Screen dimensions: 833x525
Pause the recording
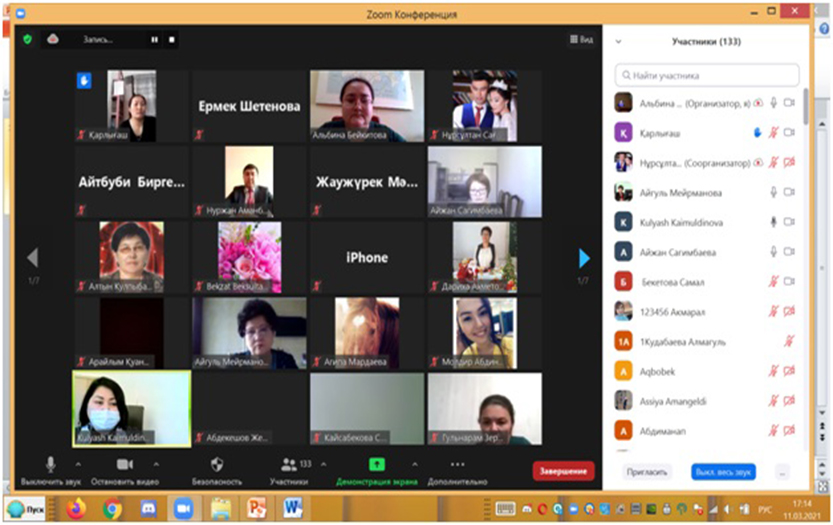pos(154,40)
